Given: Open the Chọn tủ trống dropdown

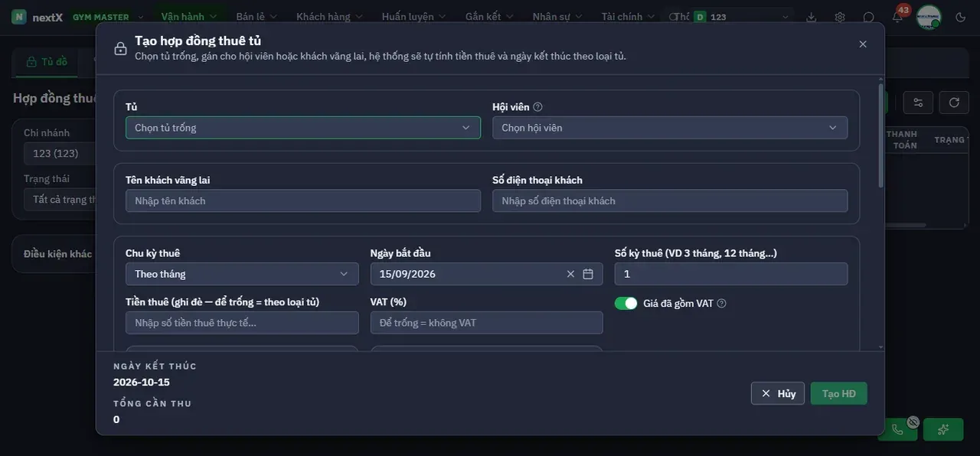Looking at the screenshot, I should [303, 128].
